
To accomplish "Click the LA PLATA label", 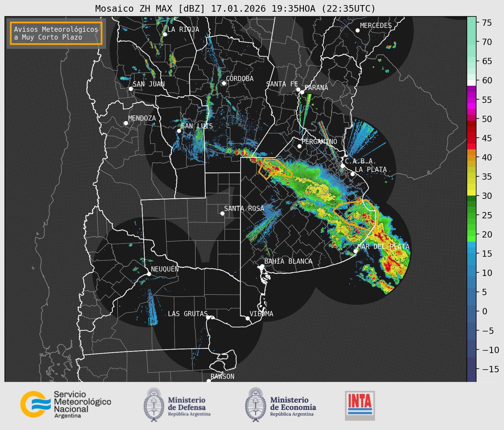I will (x=371, y=170).
